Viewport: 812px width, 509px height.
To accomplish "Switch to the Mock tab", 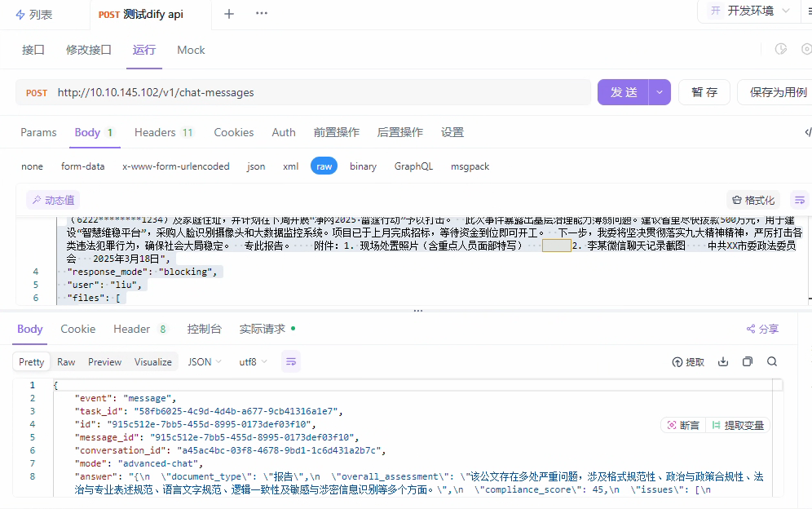I will point(191,50).
